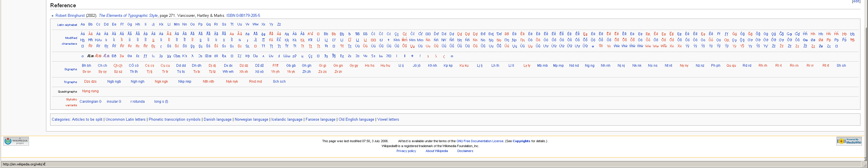
Task: Open the Nyng nyng quadrigraph link
Action: point(90,91)
